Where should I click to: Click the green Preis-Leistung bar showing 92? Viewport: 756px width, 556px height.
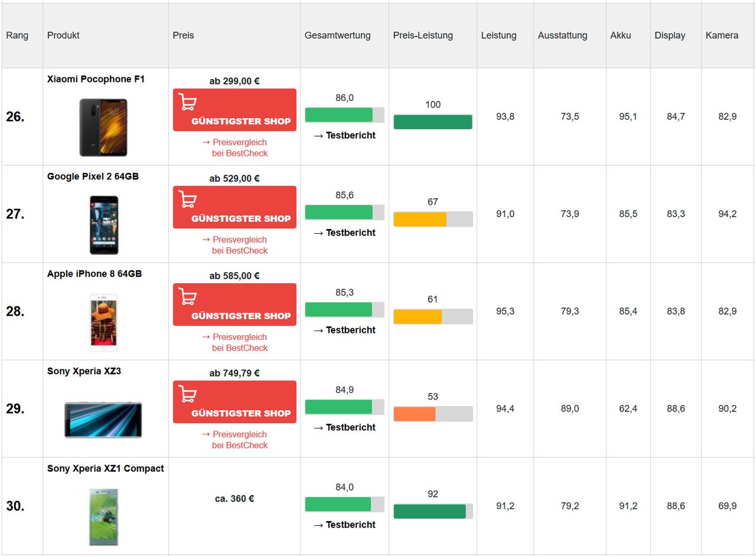433,511
